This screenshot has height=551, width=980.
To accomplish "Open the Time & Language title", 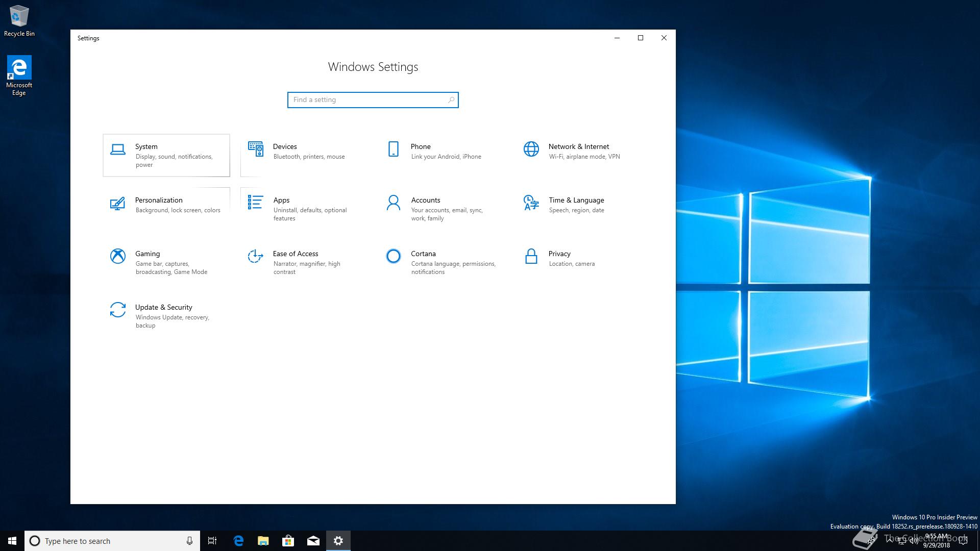I will click(x=576, y=200).
